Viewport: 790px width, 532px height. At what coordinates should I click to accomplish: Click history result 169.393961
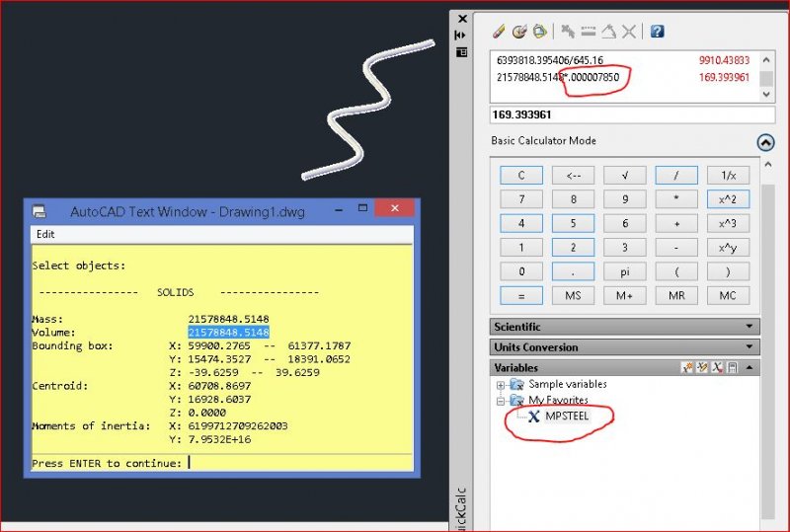click(724, 78)
